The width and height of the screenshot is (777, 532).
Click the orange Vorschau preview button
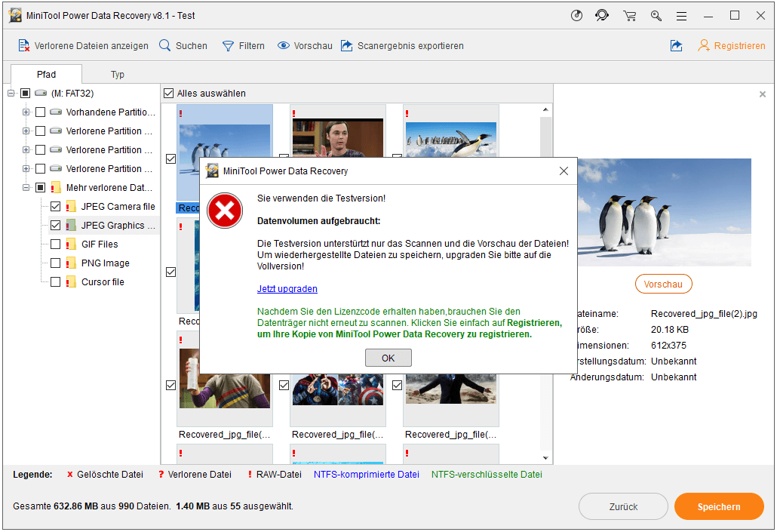tap(664, 284)
